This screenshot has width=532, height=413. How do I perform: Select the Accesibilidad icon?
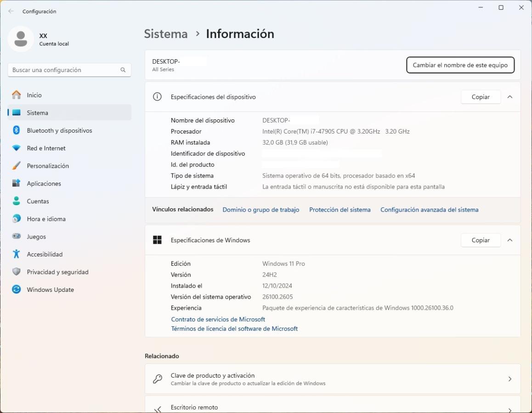tap(17, 254)
